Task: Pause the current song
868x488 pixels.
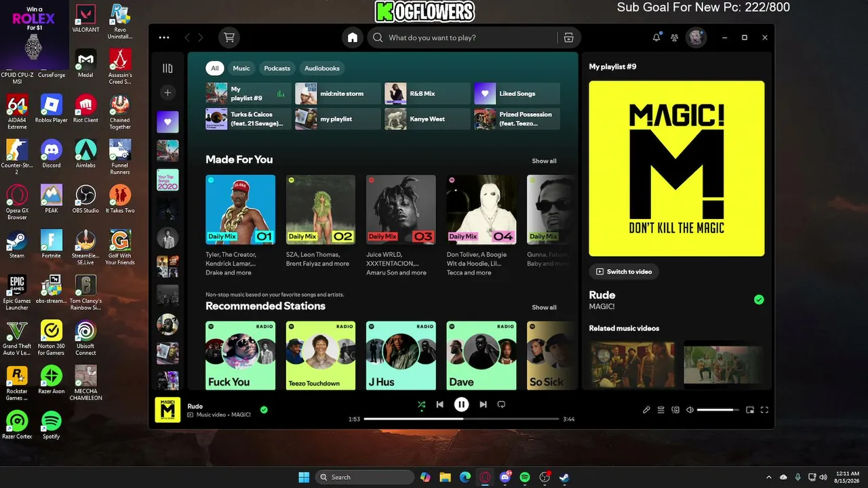Action: (x=461, y=405)
